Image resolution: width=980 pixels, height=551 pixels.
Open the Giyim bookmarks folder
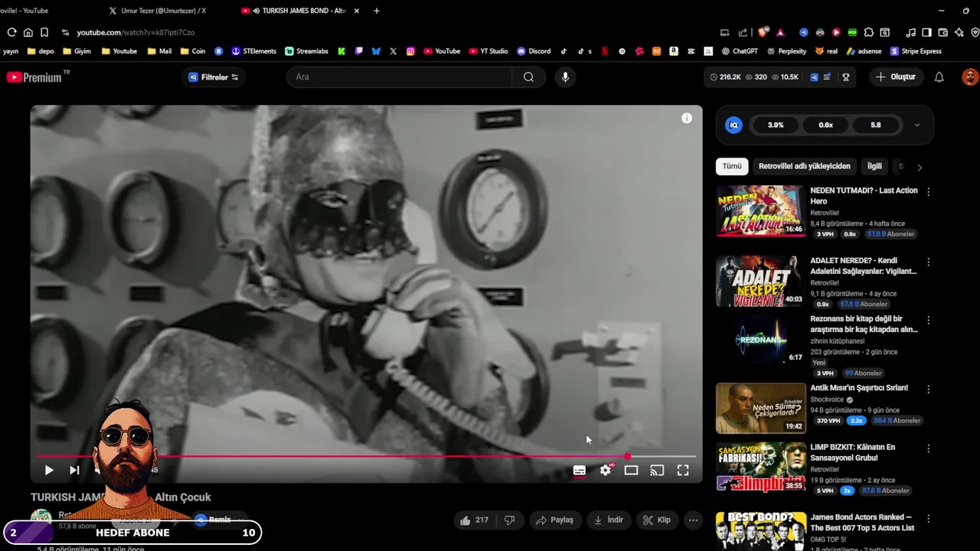77,51
